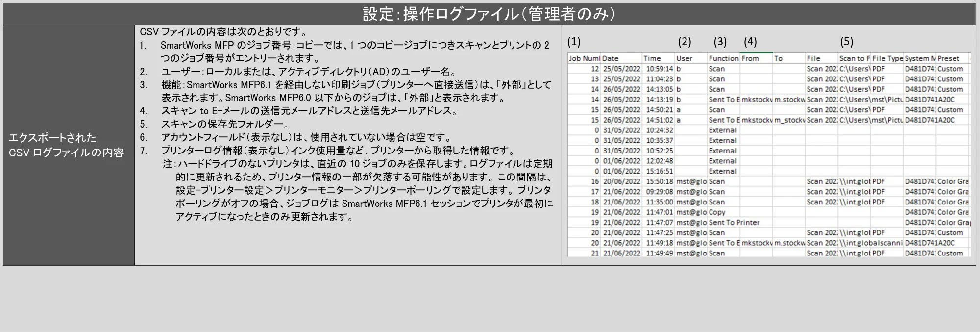Select list item 5 スキャンの保存先フォルダー
This screenshot has width=980, height=332.
tap(215, 124)
